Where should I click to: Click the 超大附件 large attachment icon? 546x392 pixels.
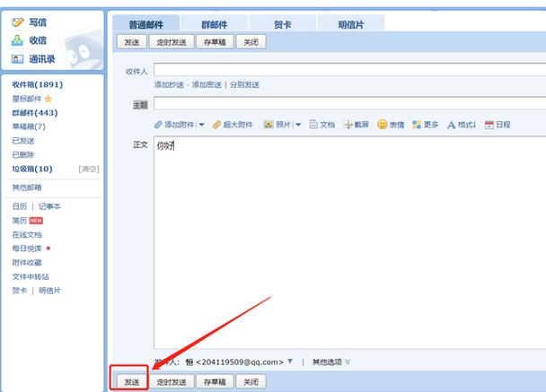coord(216,125)
